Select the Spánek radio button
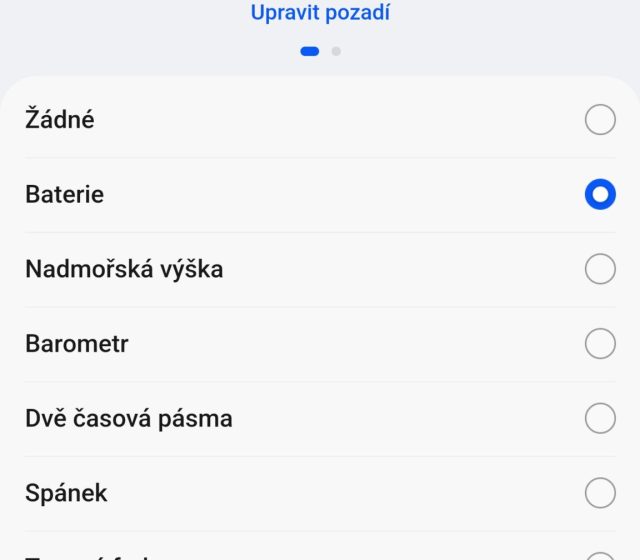Viewport: 640px width, 560px height. [600, 493]
